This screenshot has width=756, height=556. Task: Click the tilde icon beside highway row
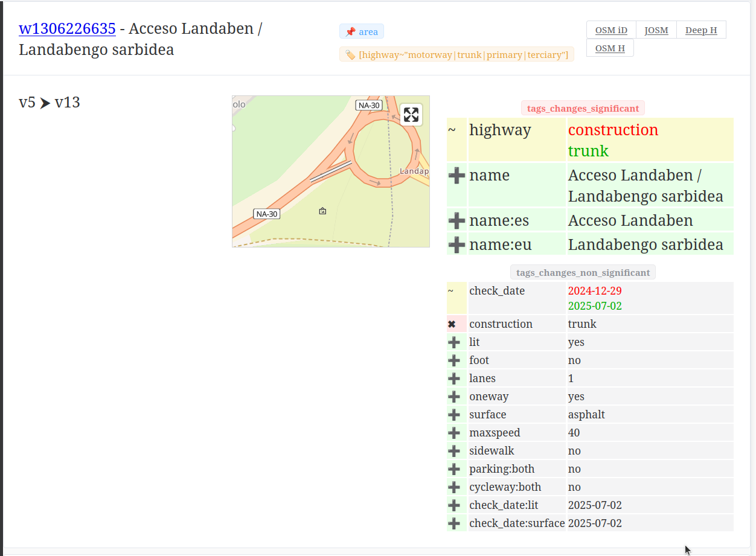(451, 130)
